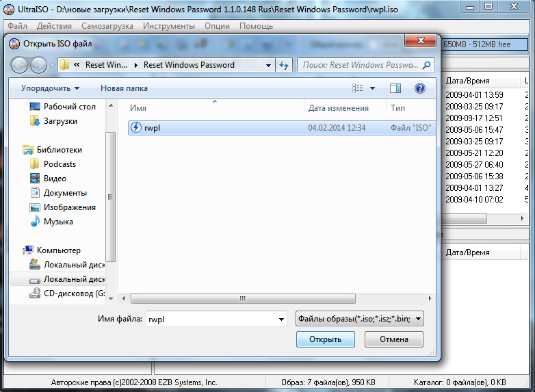Open the view options dropdown arrow
This screenshot has height=392, width=535.
tap(373, 88)
